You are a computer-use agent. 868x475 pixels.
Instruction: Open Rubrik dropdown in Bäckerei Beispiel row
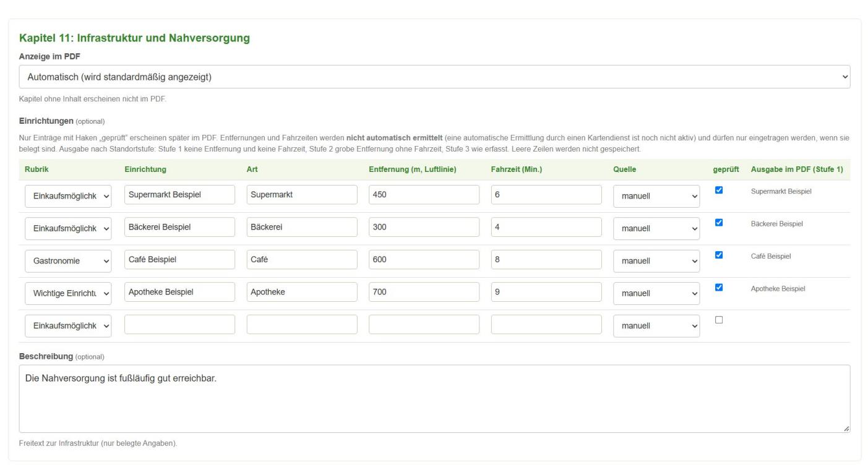[68, 228]
